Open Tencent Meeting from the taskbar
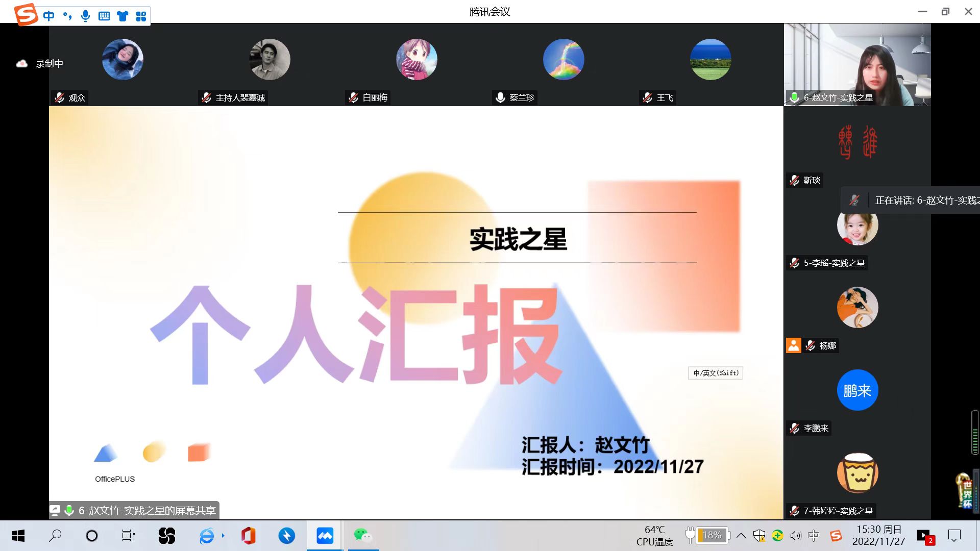The height and width of the screenshot is (551, 980). tap(325, 536)
